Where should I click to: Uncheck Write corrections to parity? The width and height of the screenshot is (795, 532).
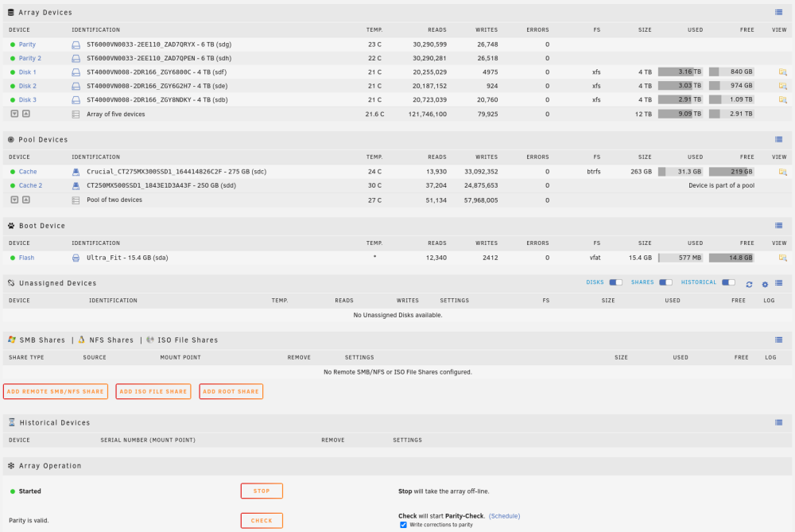pos(403,525)
